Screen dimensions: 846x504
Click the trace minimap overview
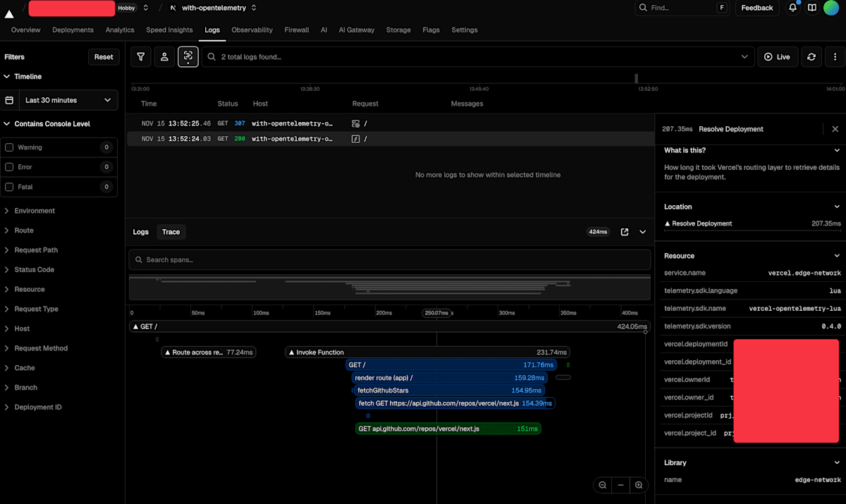(389, 288)
